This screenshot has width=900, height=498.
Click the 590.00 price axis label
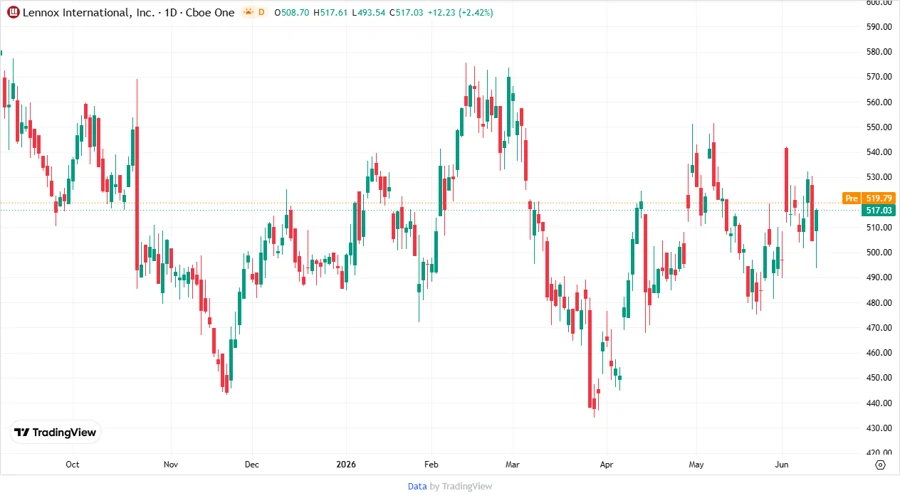[879, 26]
